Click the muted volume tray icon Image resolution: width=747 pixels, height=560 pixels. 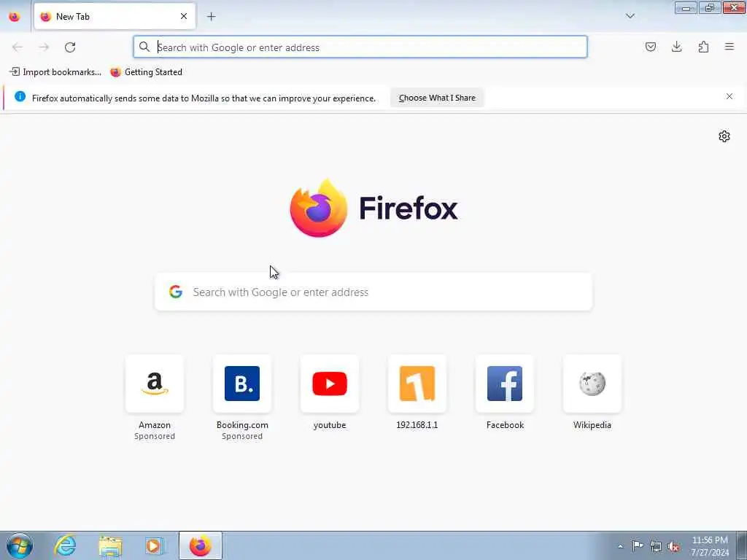coord(673,546)
